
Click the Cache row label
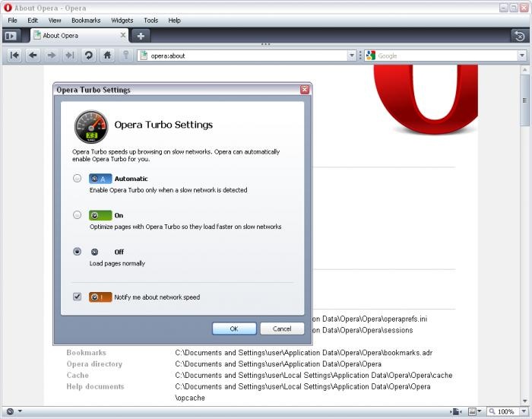click(78, 375)
